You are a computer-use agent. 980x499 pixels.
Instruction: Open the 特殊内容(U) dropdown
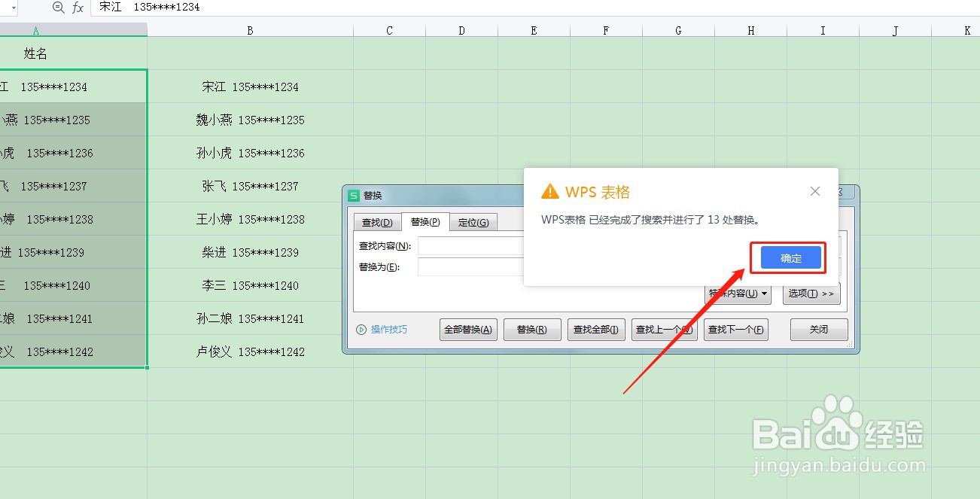click(738, 294)
